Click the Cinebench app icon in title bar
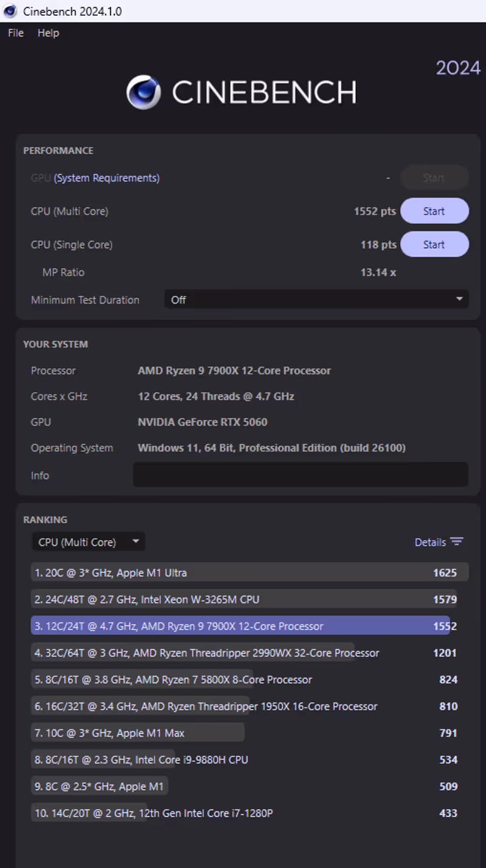Viewport: 486px width, 868px height. tap(10, 11)
